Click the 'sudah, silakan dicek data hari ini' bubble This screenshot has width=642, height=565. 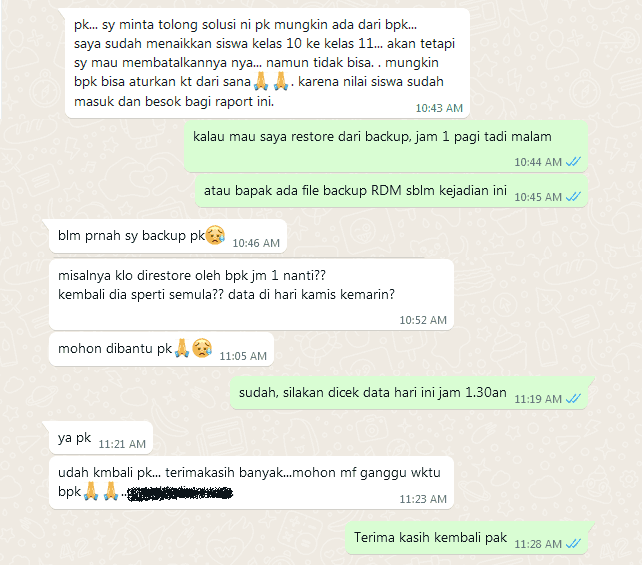point(409,393)
